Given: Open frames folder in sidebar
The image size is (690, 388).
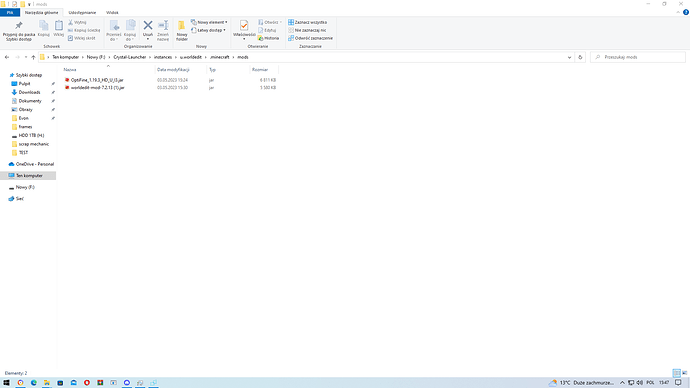Looking at the screenshot, I should point(25,127).
